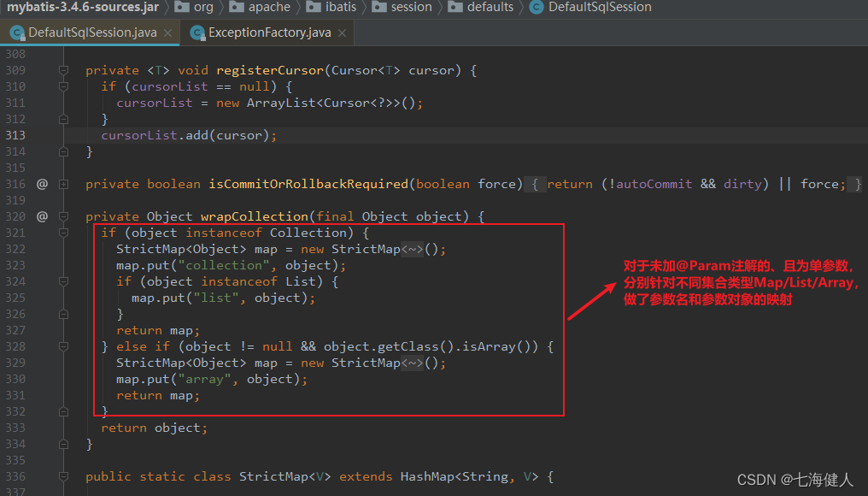
Task: Click the @ annotation gutter icon at line 316
Action: (41, 183)
